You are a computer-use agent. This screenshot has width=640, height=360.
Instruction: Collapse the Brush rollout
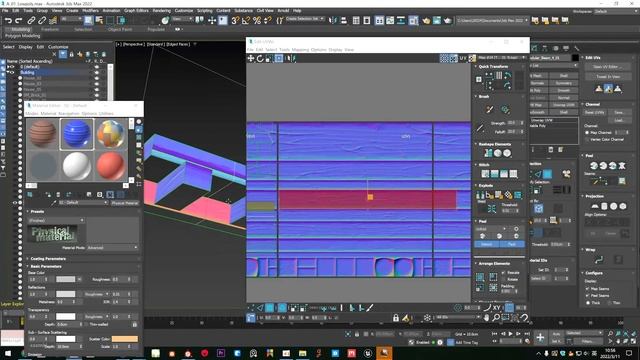(476, 96)
